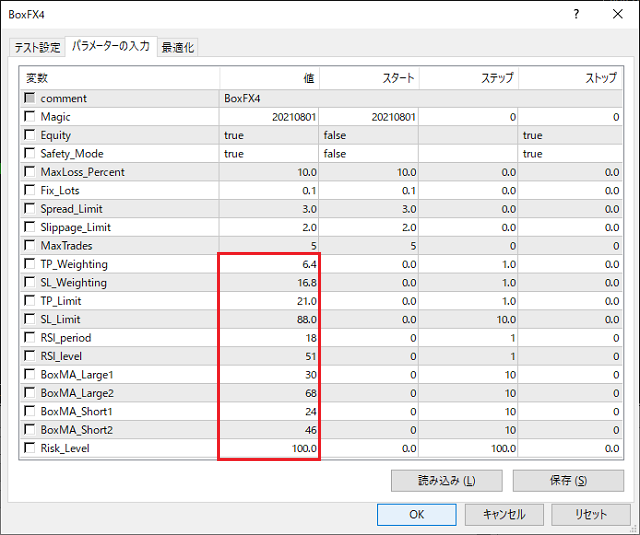Tick the TP_Limit checkbox
The image size is (640, 535).
[29, 301]
